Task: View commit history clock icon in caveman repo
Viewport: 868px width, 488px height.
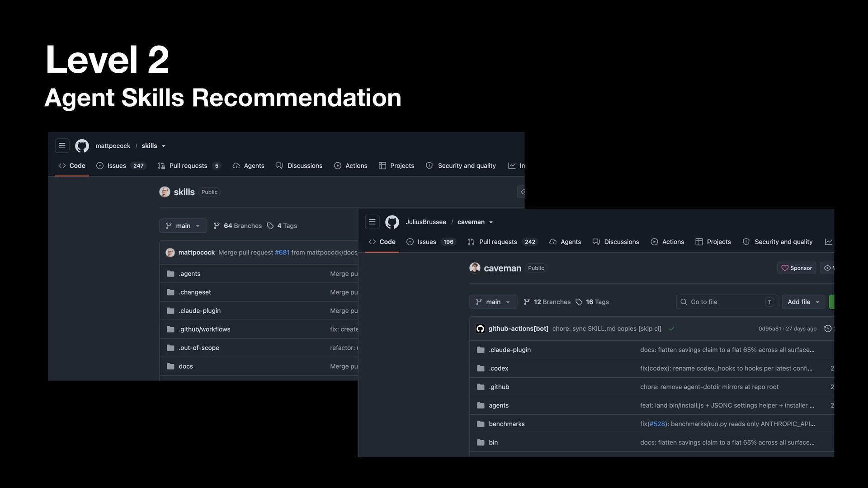Action: coord(828,328)
